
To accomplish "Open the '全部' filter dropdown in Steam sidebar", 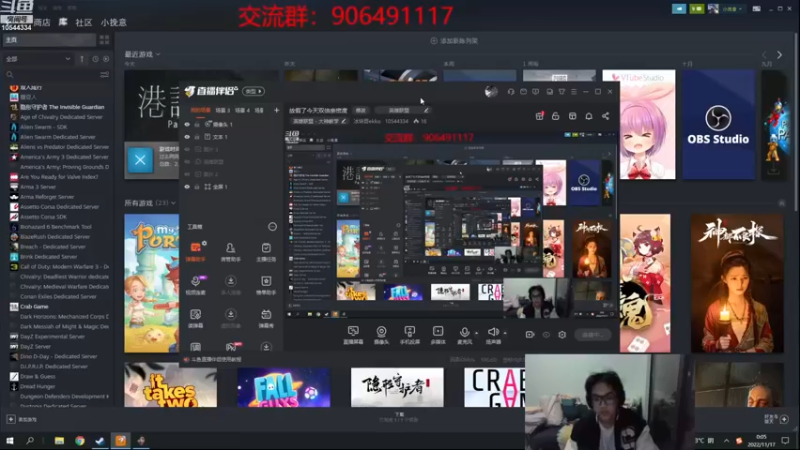I will point(38,59).
